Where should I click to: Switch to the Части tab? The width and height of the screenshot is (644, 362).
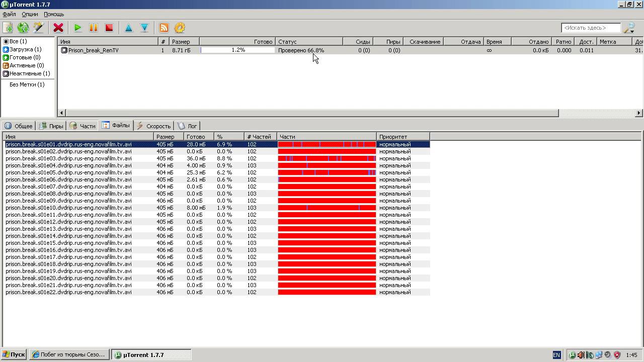pos(83,126)
